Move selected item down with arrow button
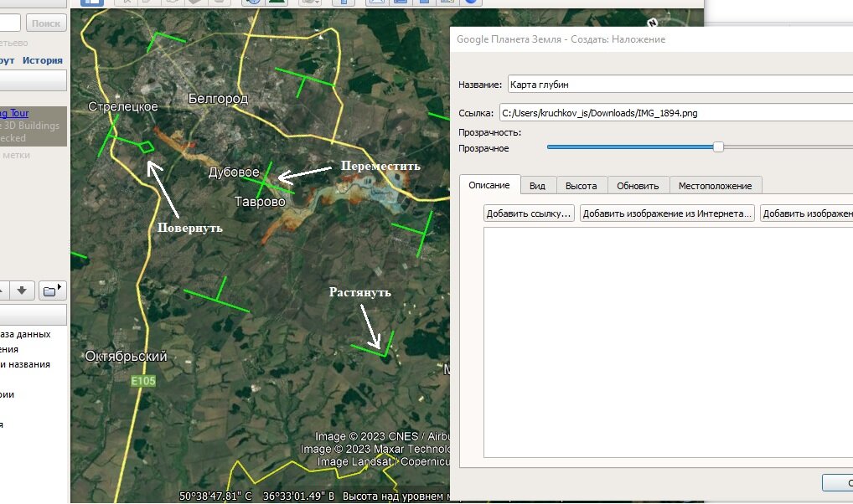853x504 pixels. [22, 291]
